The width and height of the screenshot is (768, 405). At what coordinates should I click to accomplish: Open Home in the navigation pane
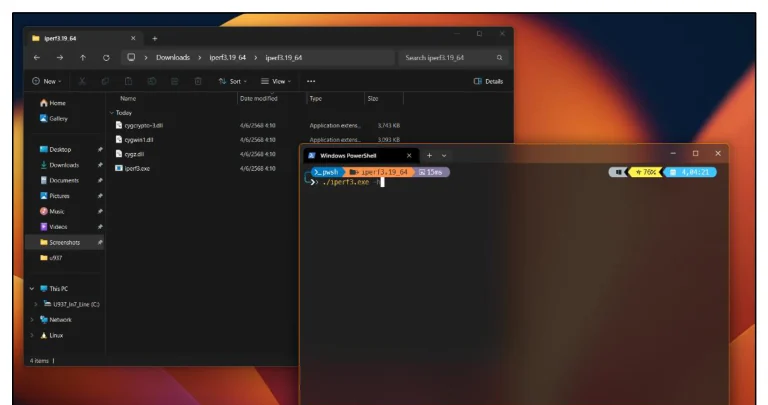tap(57, 103)
